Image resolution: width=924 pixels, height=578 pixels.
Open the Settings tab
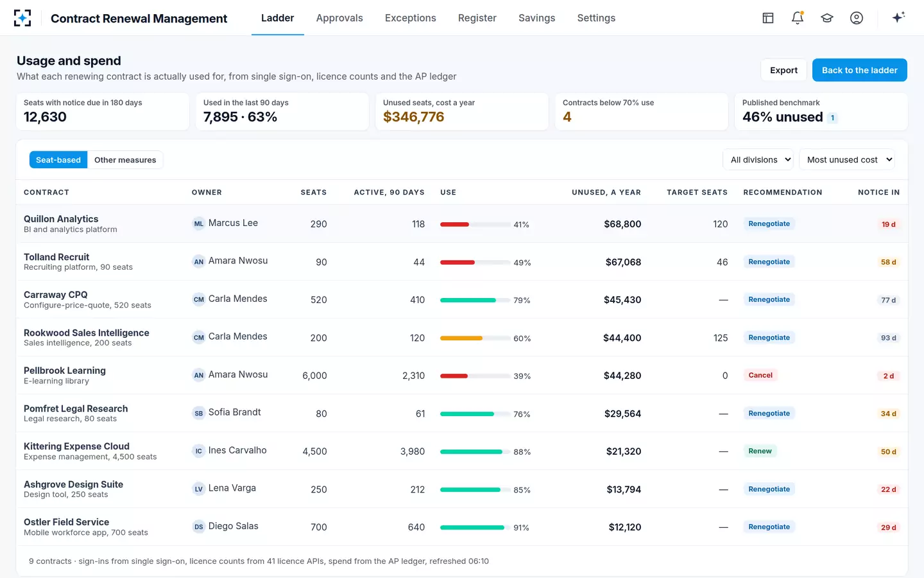[596, 18]
